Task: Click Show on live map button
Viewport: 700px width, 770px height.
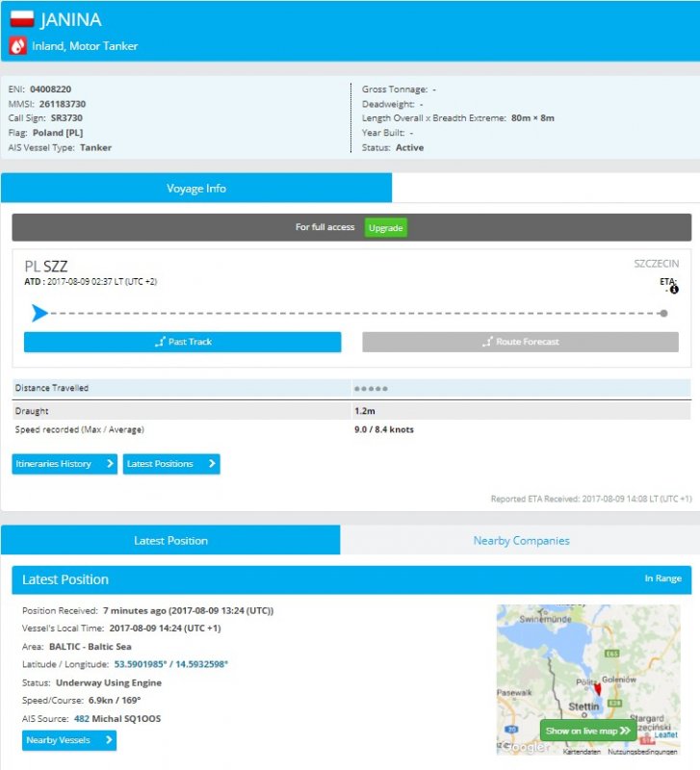Action: (x=587, y=731)
